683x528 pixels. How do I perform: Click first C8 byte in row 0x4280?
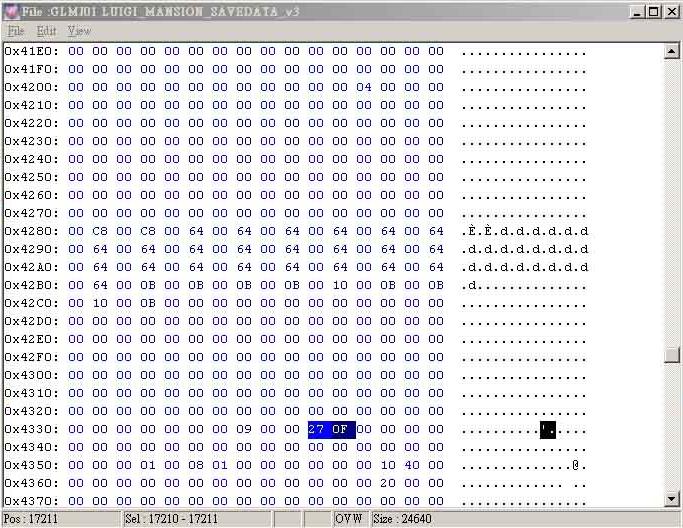click(100, 231)
